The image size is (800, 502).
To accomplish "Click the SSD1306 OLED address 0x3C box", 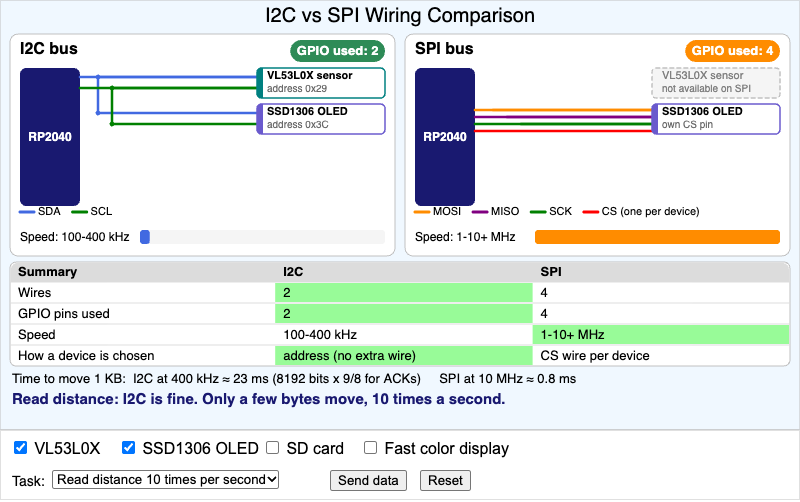I will [321, 119].
